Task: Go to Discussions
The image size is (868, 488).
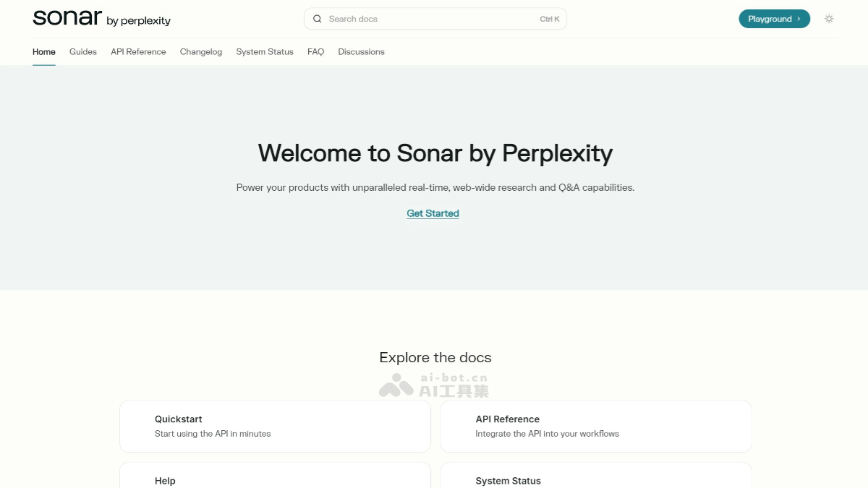Action: click(361, 51)
